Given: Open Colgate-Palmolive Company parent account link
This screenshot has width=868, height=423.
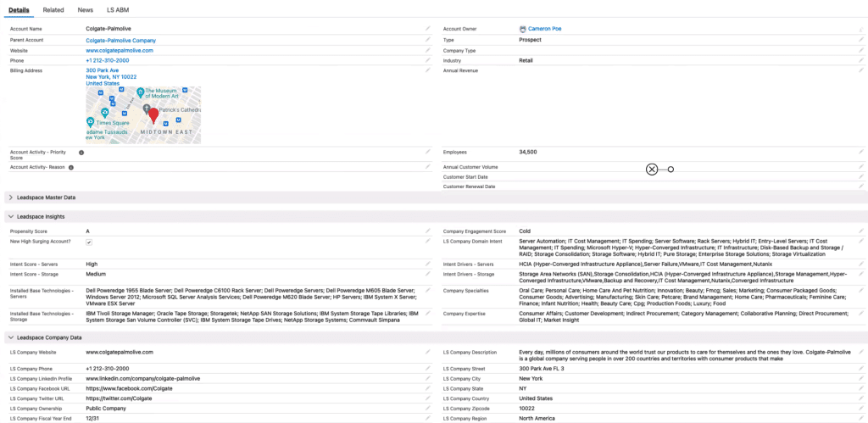Looking at the screenshot, I should 120,41.
